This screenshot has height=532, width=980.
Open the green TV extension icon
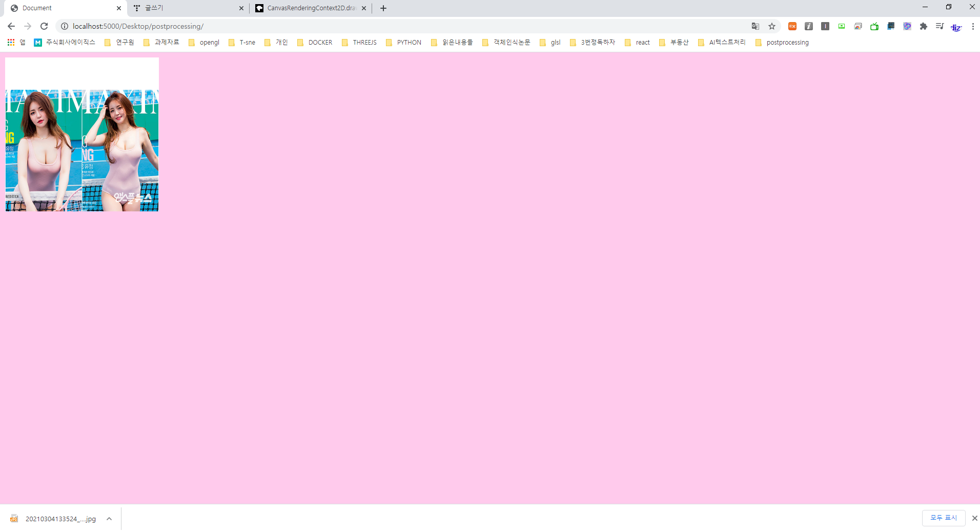(874, 26)
